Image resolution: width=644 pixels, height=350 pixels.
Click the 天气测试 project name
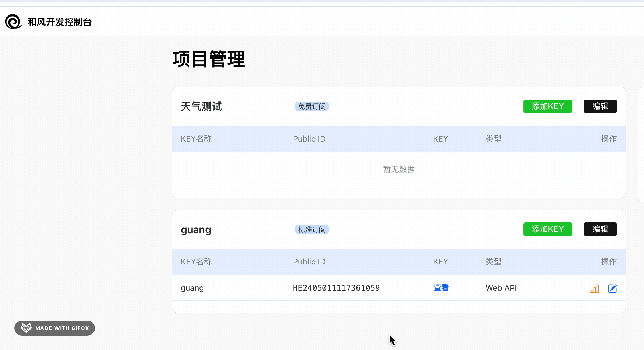[x=201, y=107]
